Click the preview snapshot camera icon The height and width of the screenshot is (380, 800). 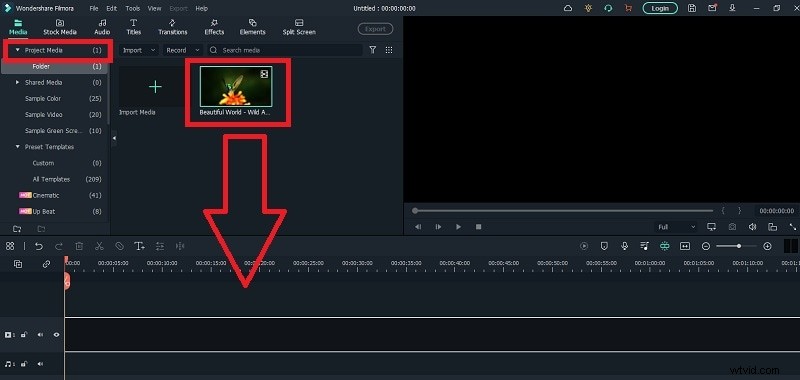tap(732, 227)
